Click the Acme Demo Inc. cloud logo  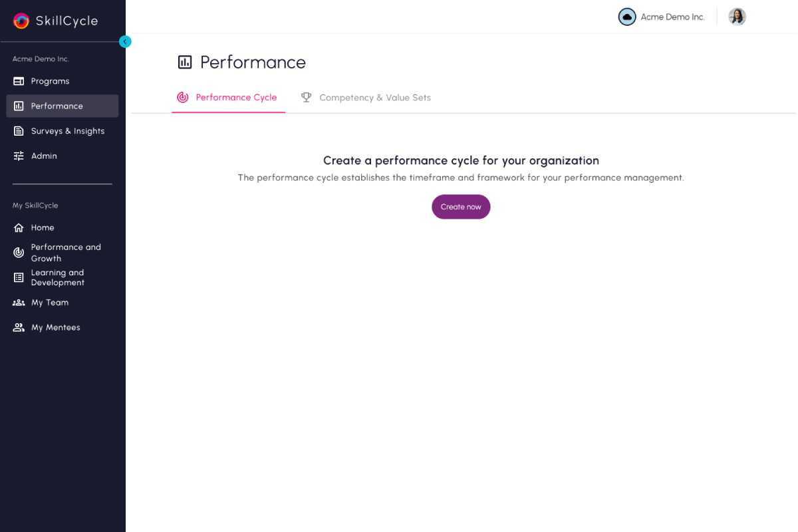(x=627, y=17)
